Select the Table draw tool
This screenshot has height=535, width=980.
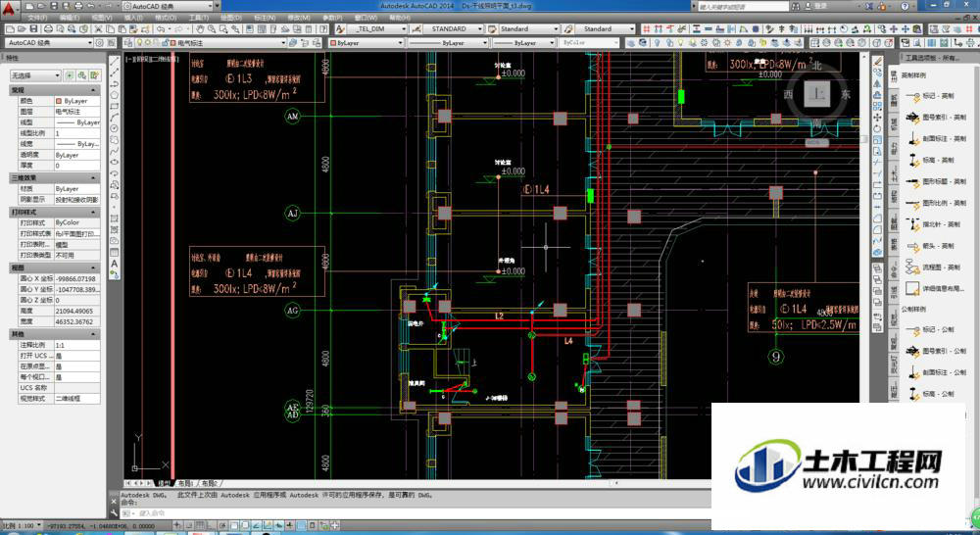tap(115, 253)
